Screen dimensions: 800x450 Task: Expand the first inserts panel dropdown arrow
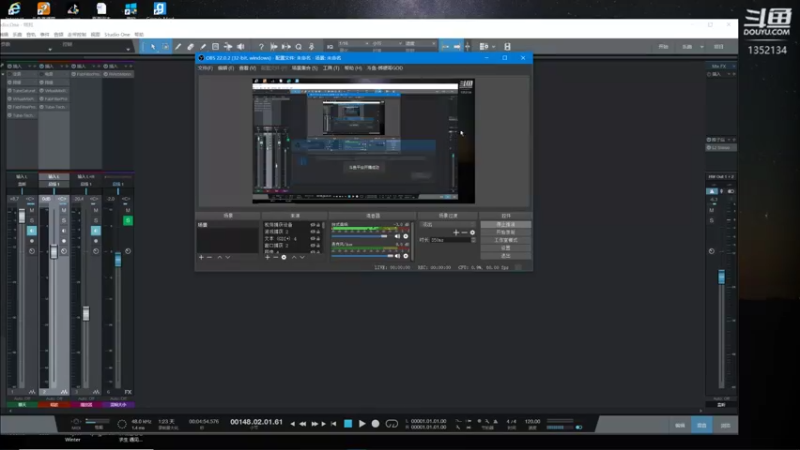coord(29,66)
